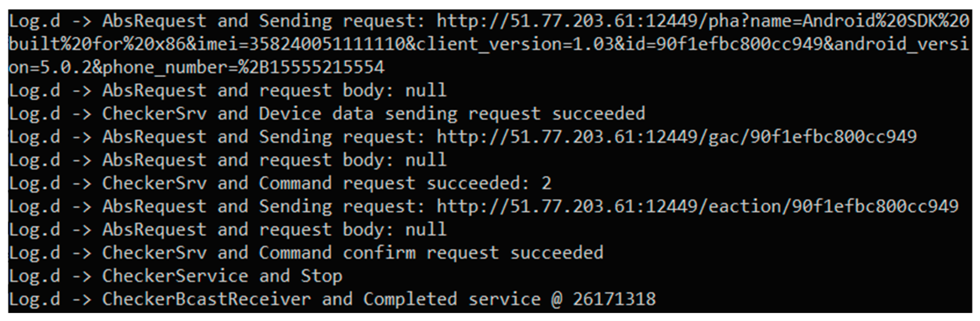Click CheckerSrv tag on Device data line
The width and height of the screenshot is (980, 321).
coord(155,114)
